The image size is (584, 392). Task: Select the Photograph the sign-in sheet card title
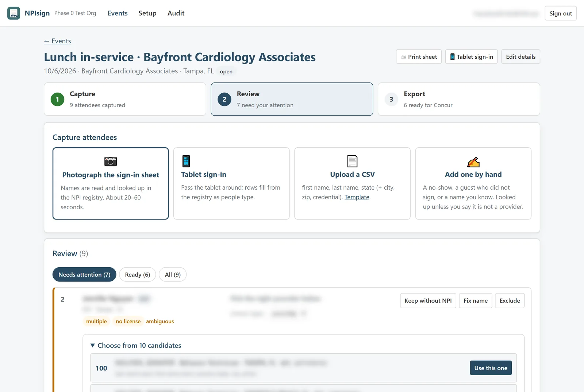tap(111, 175)
